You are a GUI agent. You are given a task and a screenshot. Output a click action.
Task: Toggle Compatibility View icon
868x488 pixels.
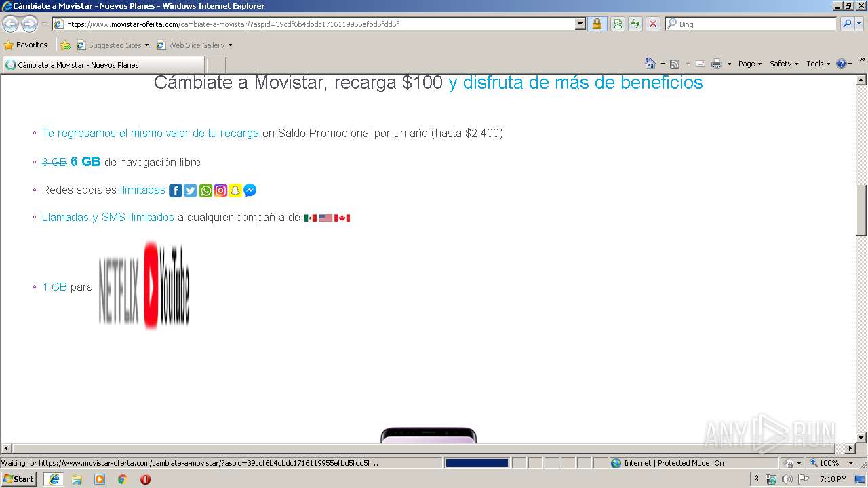point(618,24)
